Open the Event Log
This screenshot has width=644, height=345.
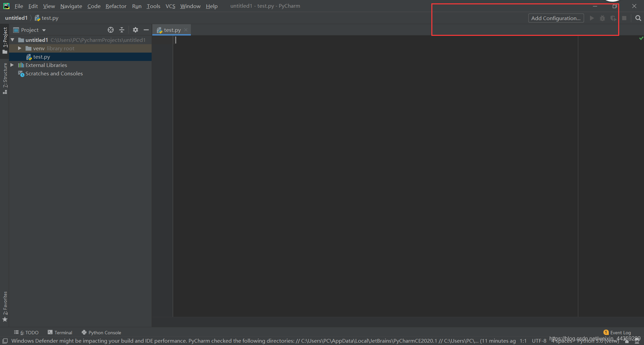coord(617,333)
